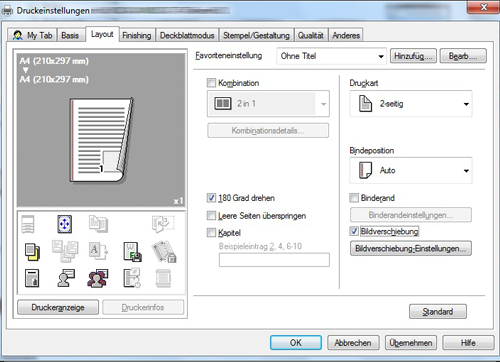Click the greyed letter A page icon
Screen dimensions: 500x362
pyautogui.click(x=98, y=251)
